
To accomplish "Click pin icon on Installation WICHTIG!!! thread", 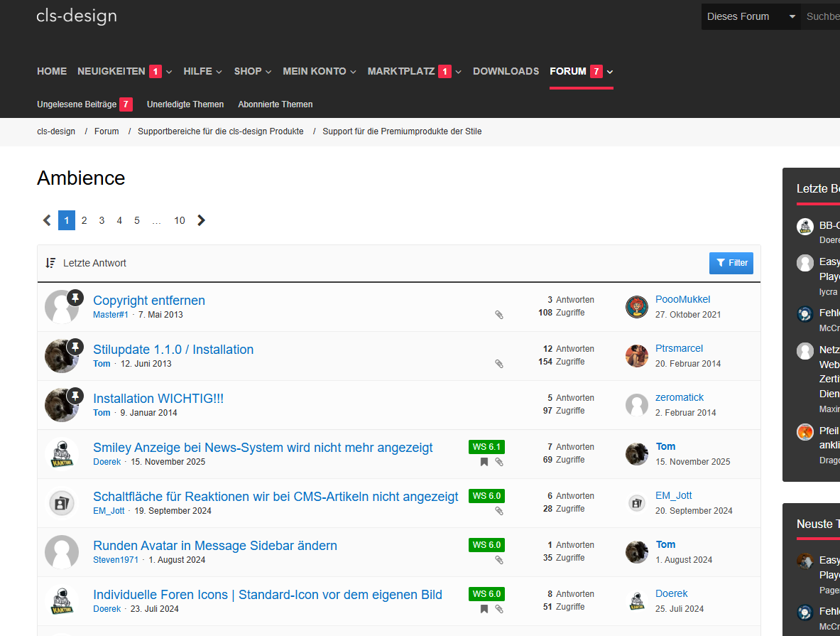I will [75, 396].
